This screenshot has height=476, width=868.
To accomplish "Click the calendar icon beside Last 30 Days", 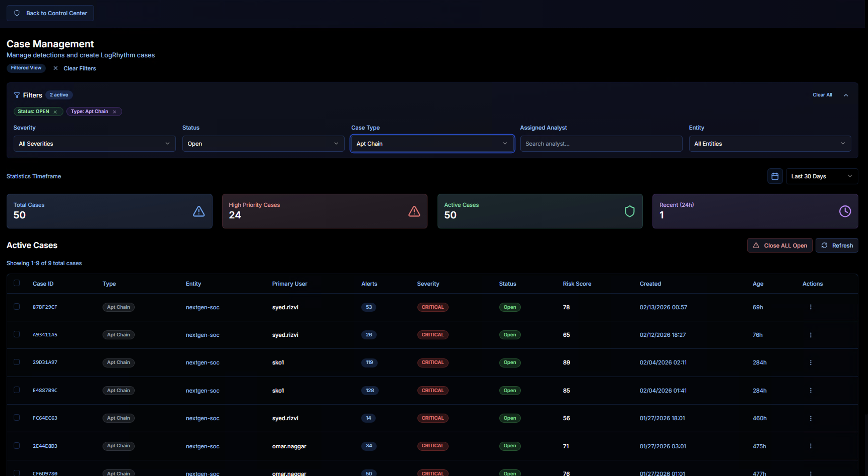I will [x=775, y=176].
